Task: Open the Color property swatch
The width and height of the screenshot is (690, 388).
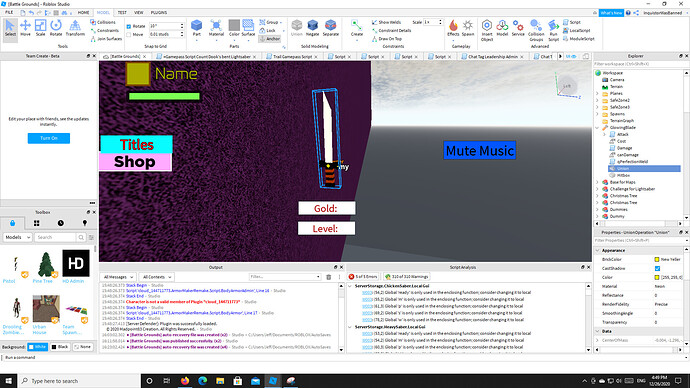Action: pos(657,278)
